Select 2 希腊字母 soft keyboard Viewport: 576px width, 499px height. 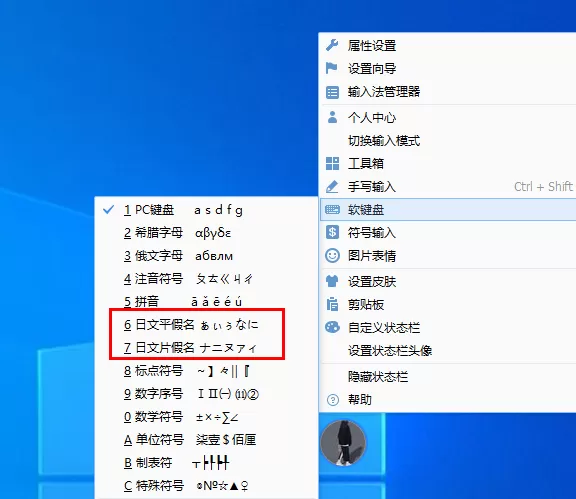click(x=206, y=233)
